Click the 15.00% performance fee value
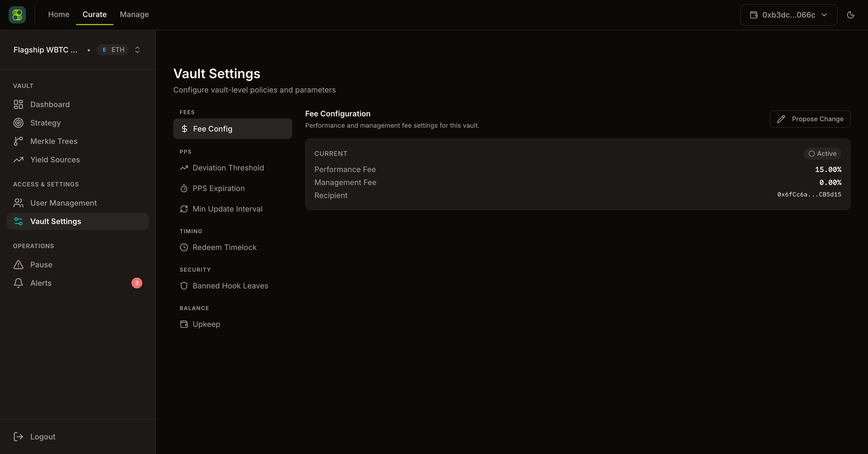Screen dimensions: 868x454 point(828,169)
